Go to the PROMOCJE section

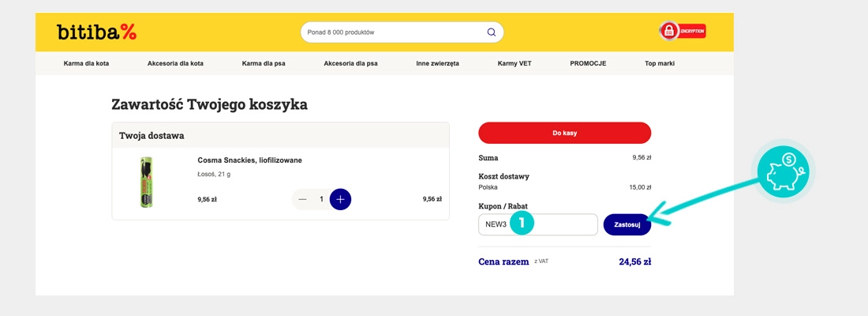coord(588,63)
